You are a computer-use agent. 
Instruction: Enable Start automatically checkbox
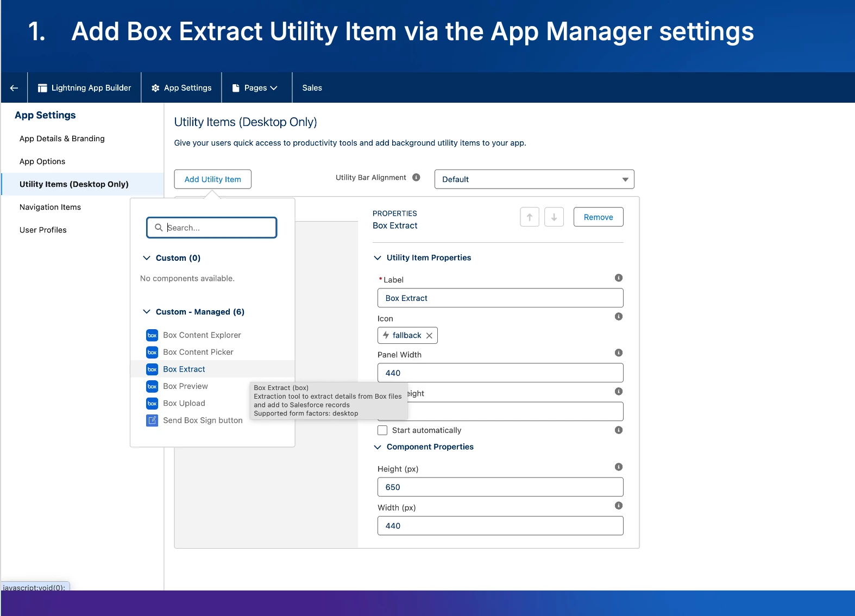pyautogui.click(x=382, y=430)
